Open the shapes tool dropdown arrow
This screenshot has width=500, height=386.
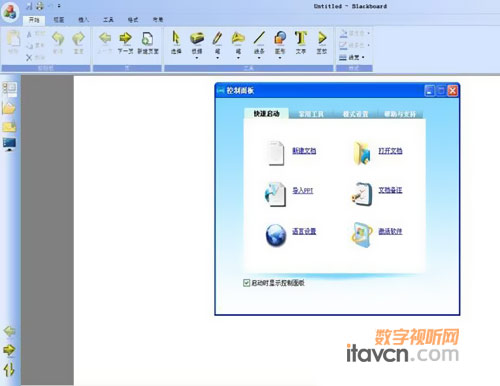pyautogui.click(x=280, y=58)
